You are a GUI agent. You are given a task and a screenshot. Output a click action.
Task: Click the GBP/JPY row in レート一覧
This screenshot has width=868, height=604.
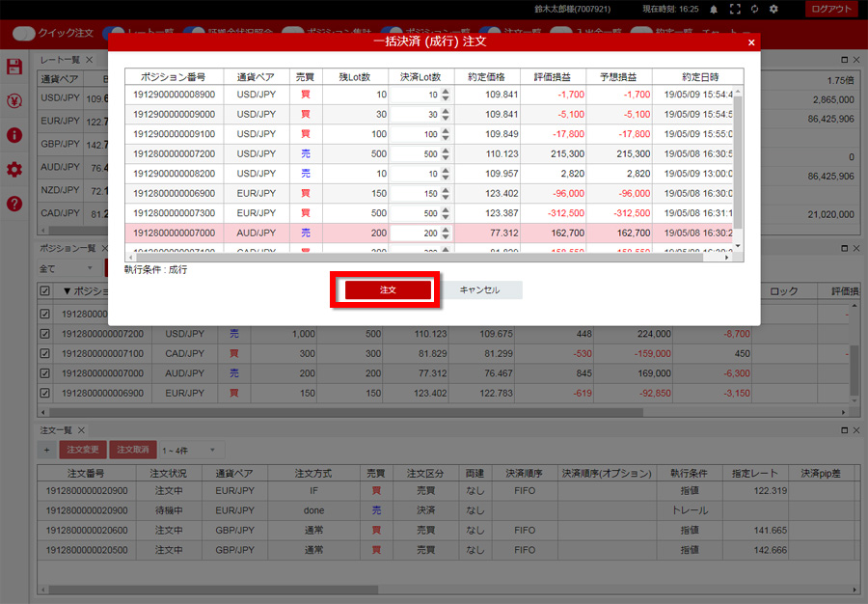click(x=72, y=144)
